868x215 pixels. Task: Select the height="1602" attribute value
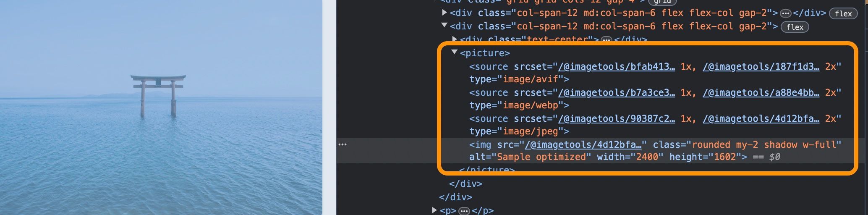pos(725,157)
